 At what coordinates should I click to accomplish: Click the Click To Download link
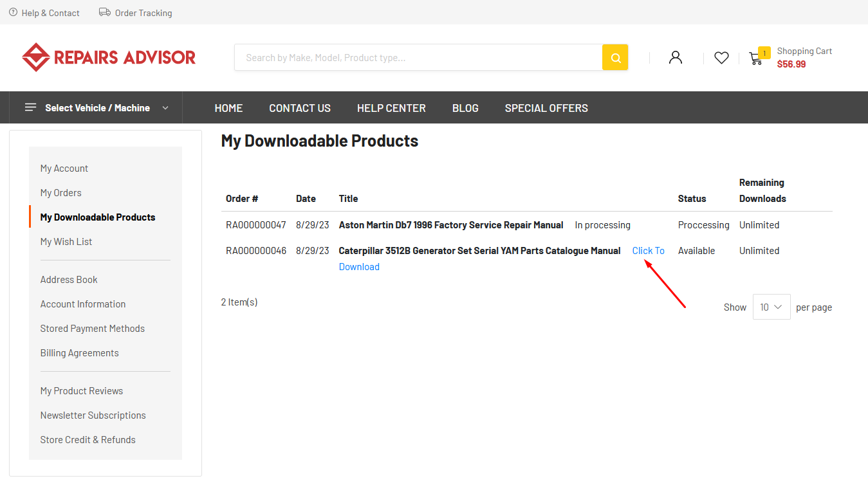[x=648, y=251]
